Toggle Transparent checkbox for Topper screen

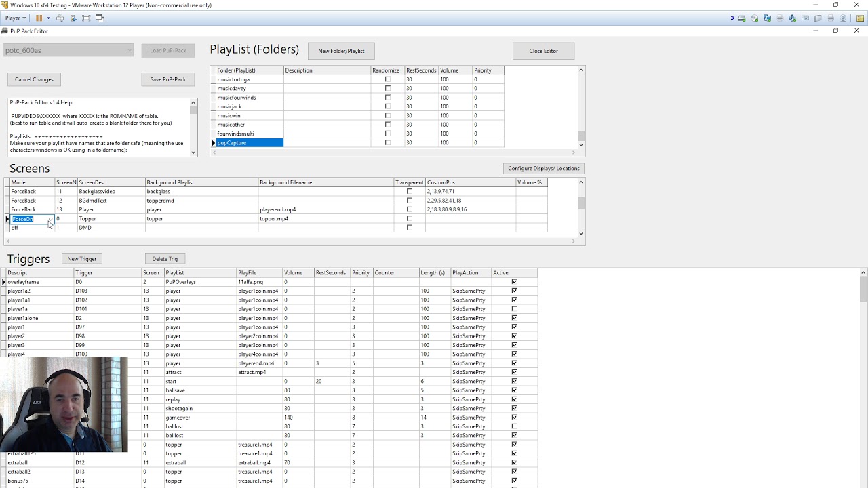pyautogui.click(x=410, y=218)
